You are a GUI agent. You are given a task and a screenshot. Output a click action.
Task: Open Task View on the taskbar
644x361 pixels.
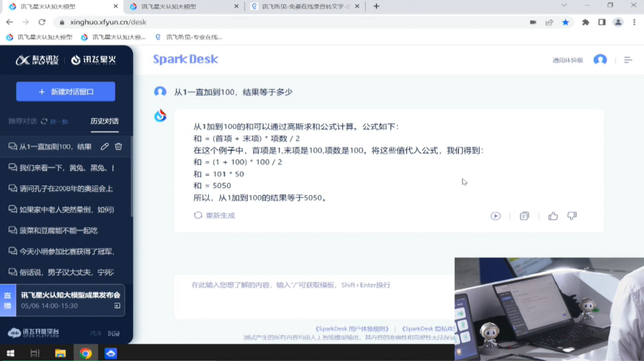35,353
